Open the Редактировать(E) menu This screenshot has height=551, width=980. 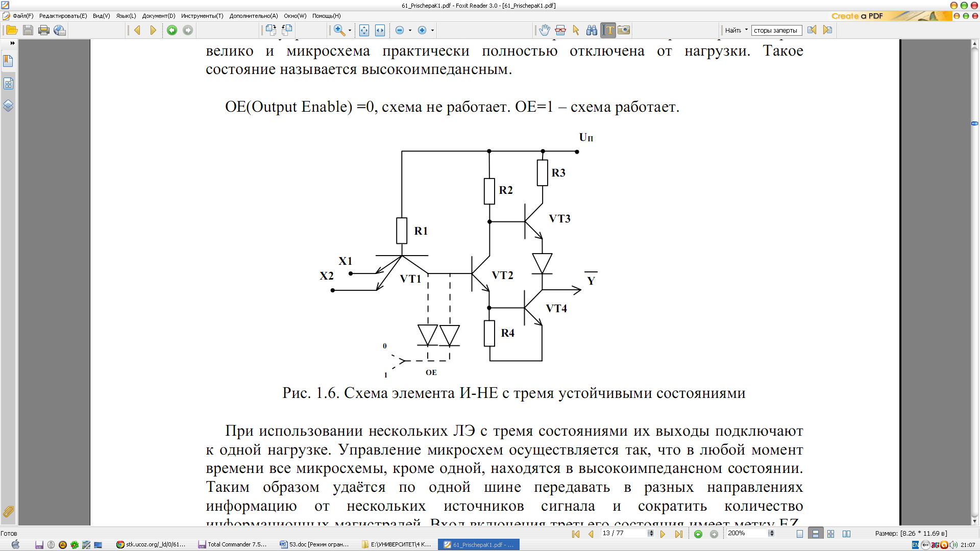coord(63,16)
